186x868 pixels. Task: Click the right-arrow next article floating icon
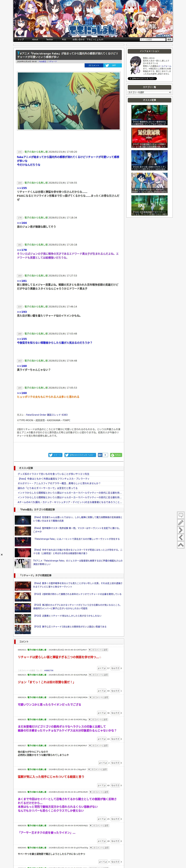tap(181, 530)
